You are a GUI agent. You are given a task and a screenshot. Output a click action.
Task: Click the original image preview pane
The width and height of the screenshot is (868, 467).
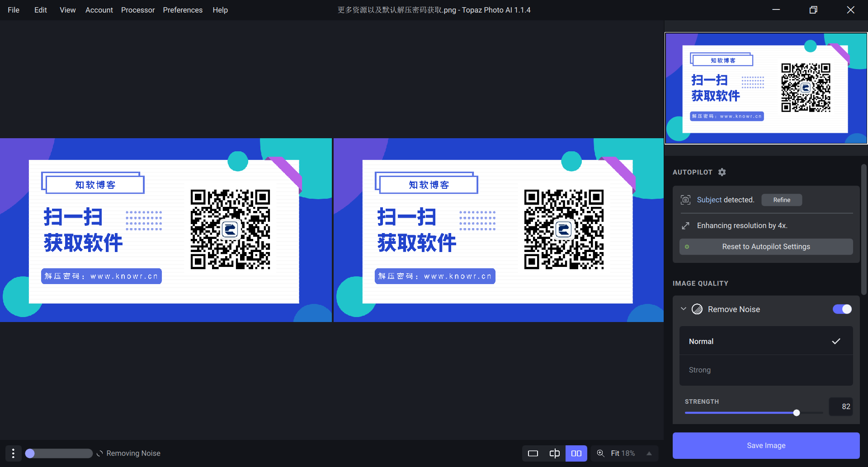click(165, 230)
